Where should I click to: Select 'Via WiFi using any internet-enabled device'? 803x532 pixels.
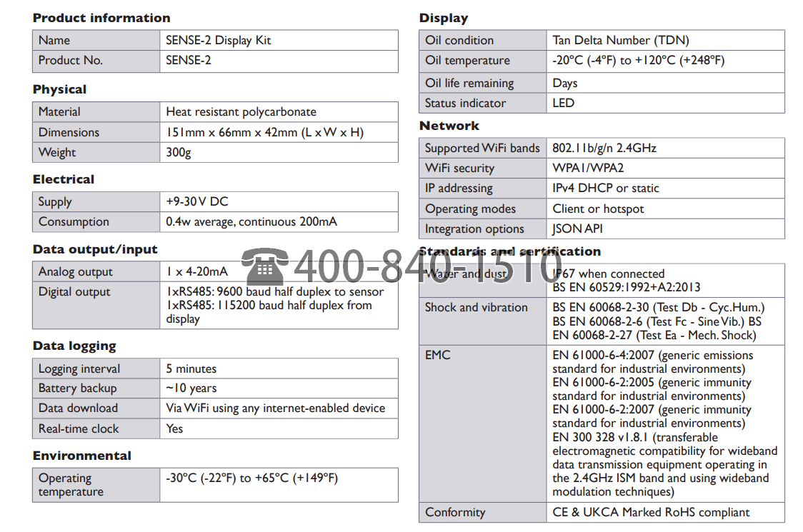(276, 408)
